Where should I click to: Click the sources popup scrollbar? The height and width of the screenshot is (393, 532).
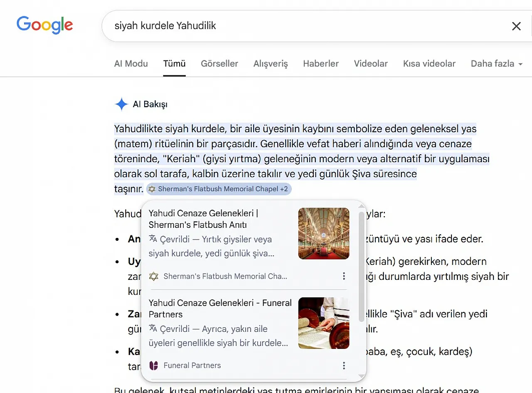pyautogui.click(x=361, y=266)
